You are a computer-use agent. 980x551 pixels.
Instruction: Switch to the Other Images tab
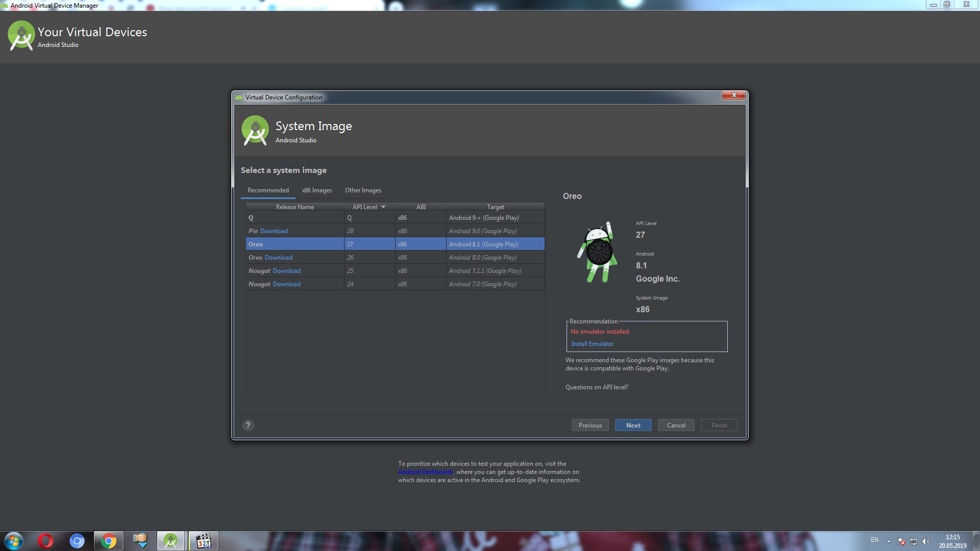[x=363, y=190]
